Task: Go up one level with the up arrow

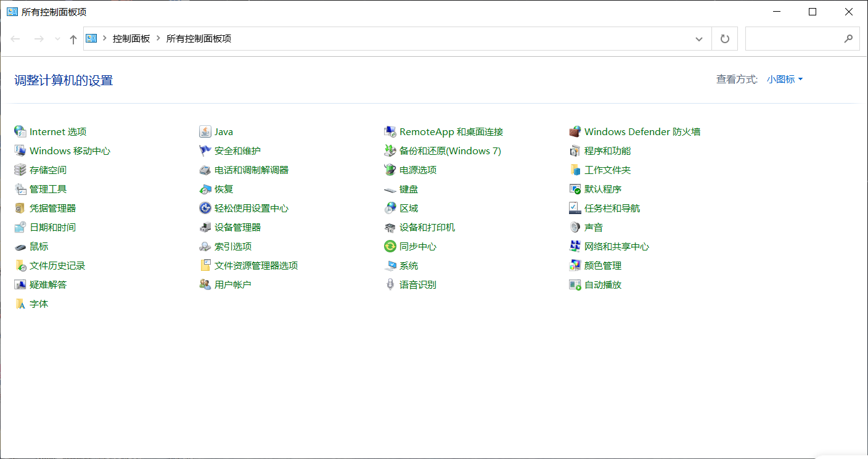Action: coord(73,39)
